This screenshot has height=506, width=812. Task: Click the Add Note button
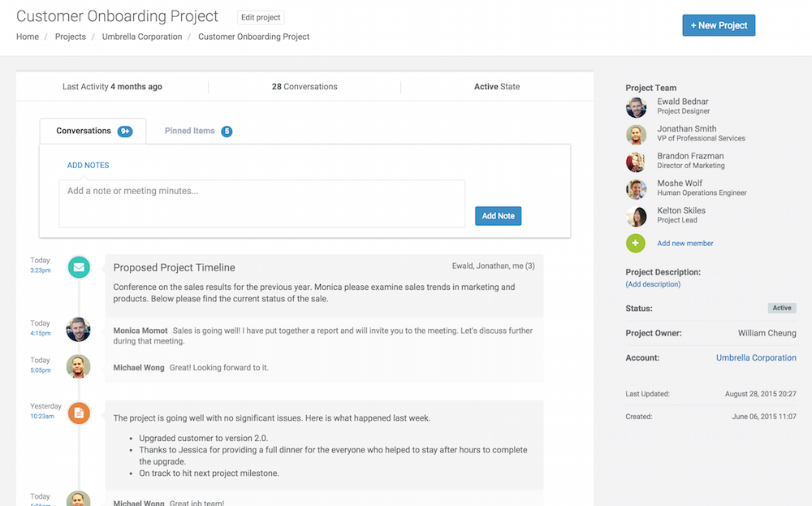click(498, 215)
